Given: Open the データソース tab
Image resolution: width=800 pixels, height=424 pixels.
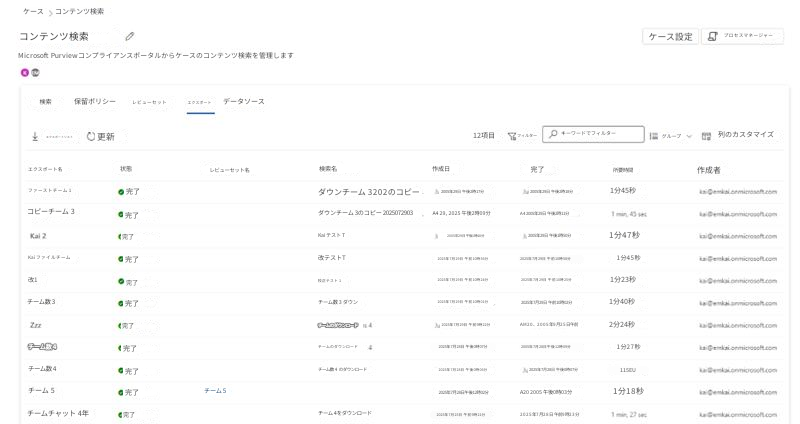Looking at the screenshot, I should click(244, 102).
